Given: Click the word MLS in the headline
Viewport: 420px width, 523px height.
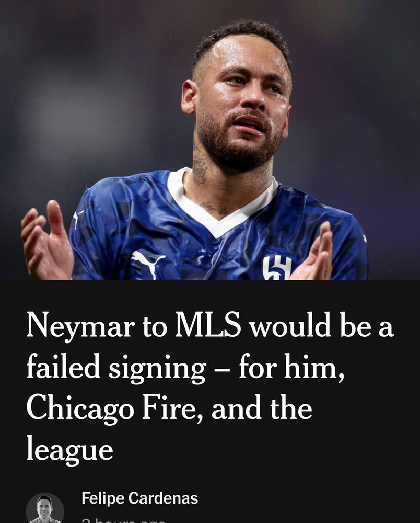Looking at the screenshot, I should (x=208, y=324).
